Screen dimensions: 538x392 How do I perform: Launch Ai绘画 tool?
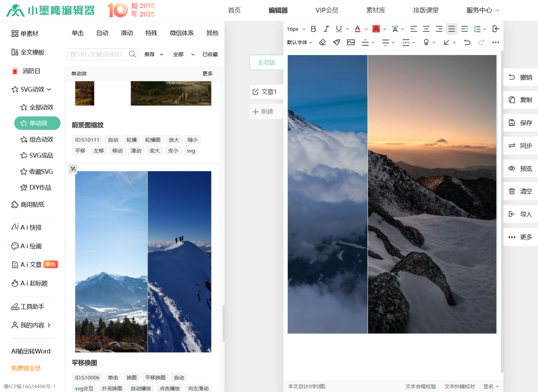click(x=26, y=246)
